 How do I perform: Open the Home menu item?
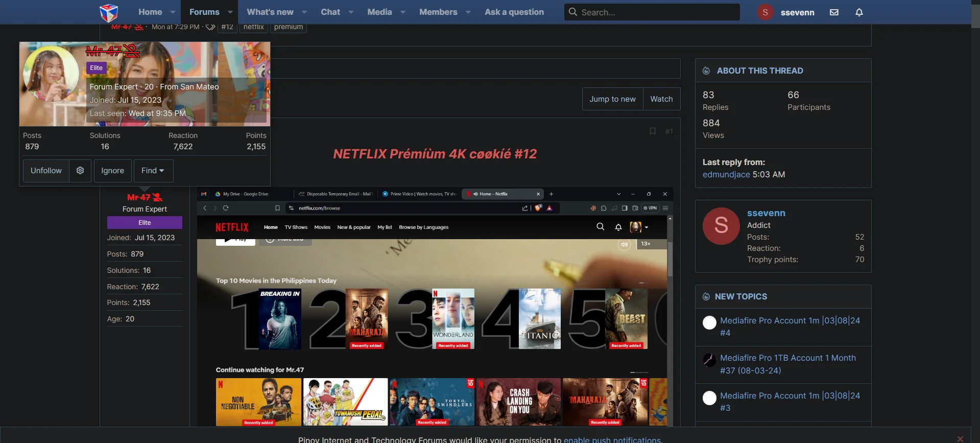(150, 12)
